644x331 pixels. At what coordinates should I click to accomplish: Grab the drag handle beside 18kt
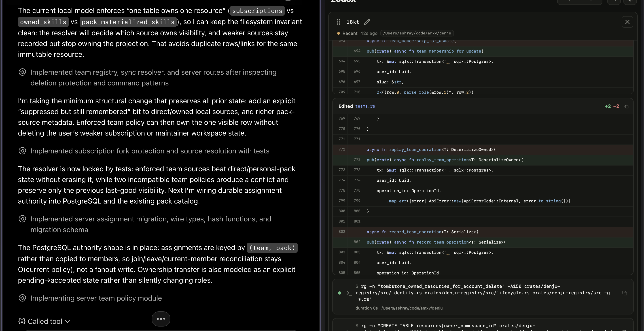[x=339, y=22]
